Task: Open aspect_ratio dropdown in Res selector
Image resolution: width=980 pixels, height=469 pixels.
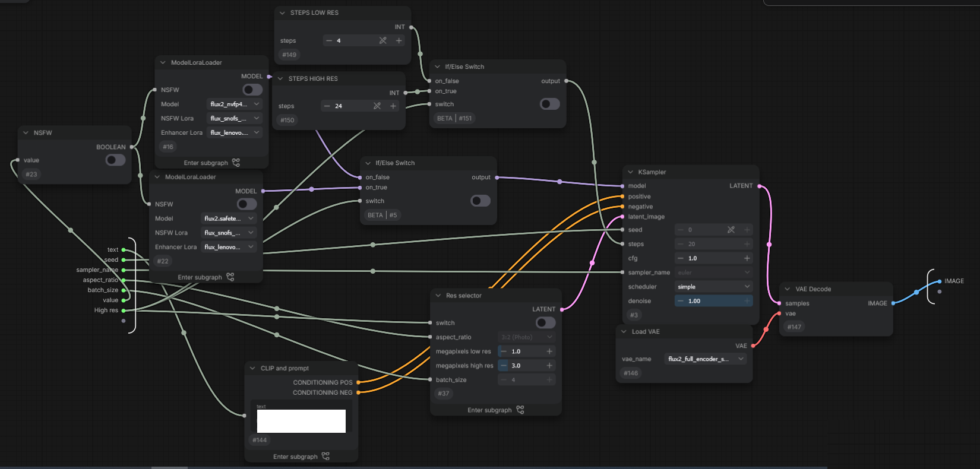Action: (527, 337)
